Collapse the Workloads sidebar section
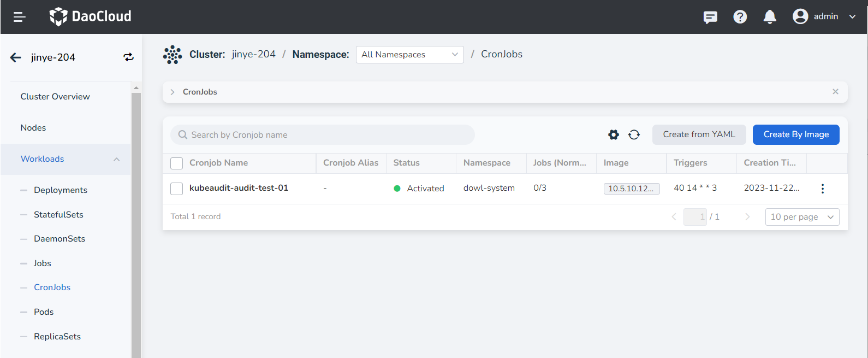Viewport: 868px width, 358px height. 116,159
